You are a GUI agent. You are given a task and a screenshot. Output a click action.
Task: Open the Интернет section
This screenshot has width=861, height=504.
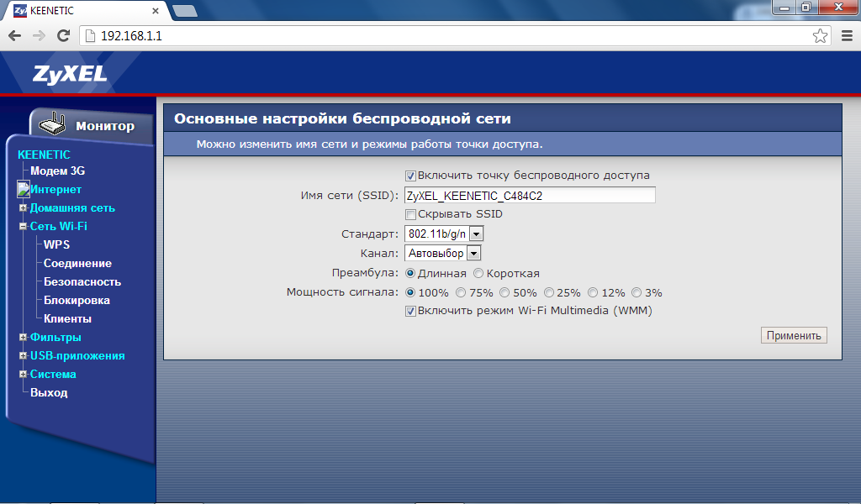click(x=55, y=189)
